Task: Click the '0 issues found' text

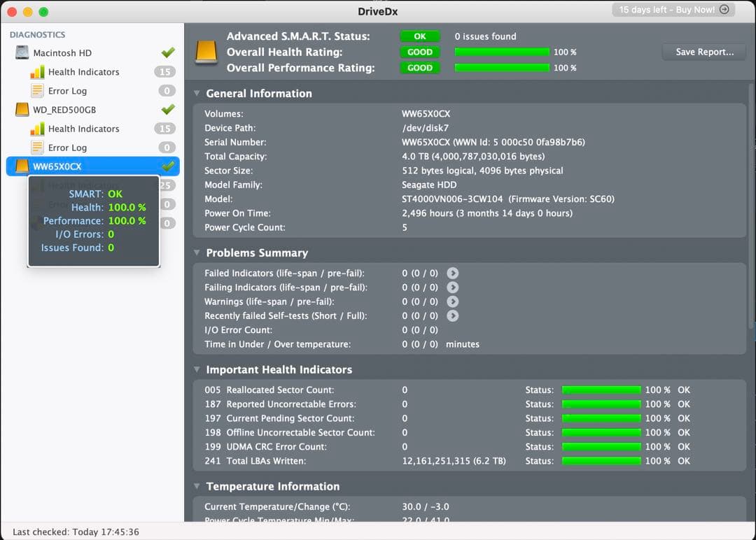Action: click(x=485, y=36)
